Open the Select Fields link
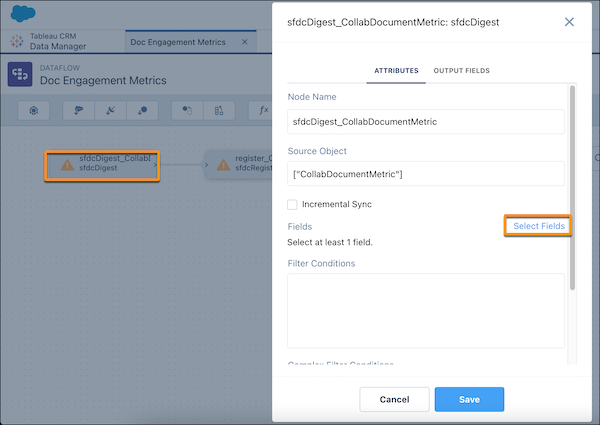The image size is (600, 425). pyautogui.click(x=538, y=226)
